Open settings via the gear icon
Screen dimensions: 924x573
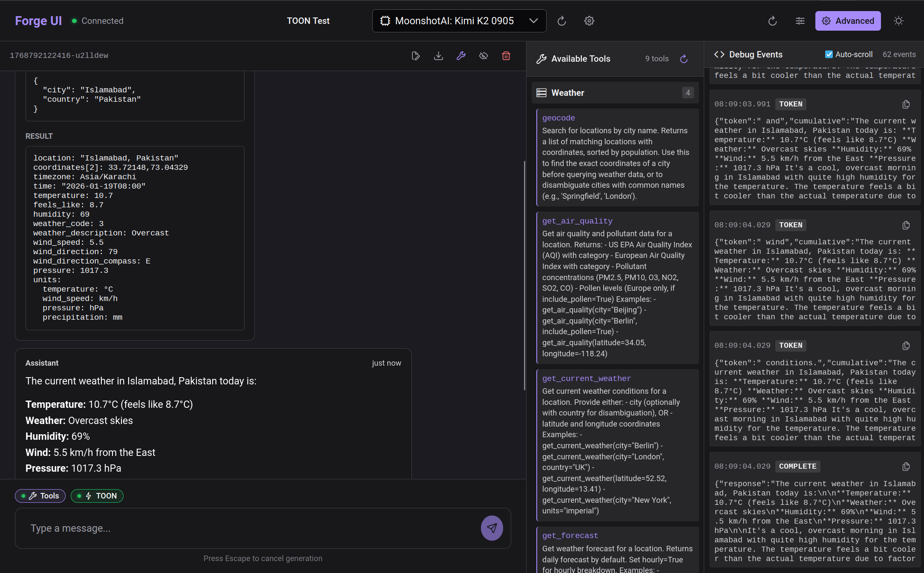click(x=589, y=20)
